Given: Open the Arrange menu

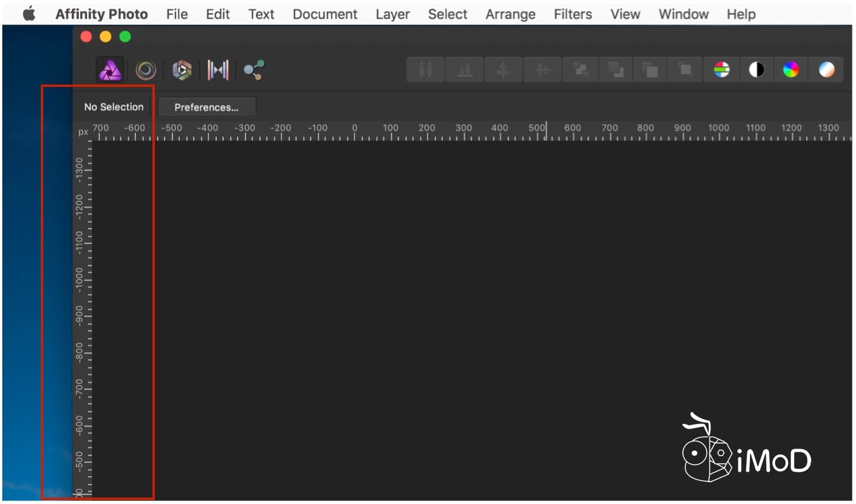Looking at the screenshot, I should coord(510,14).
